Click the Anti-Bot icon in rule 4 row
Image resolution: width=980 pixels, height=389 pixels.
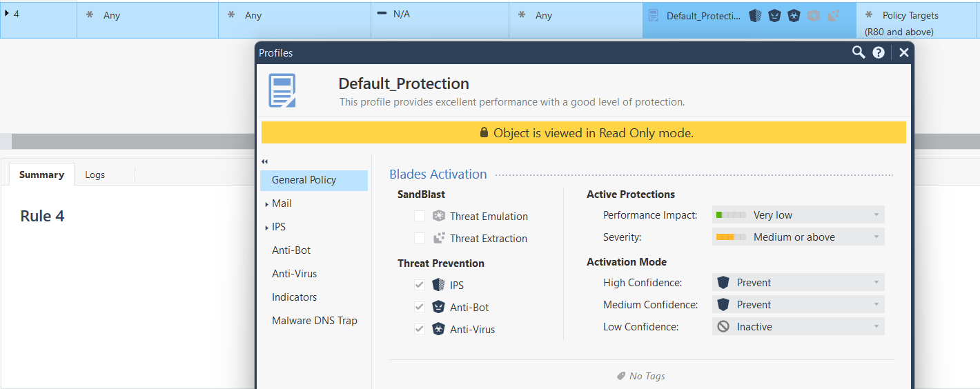click(774, 16)
